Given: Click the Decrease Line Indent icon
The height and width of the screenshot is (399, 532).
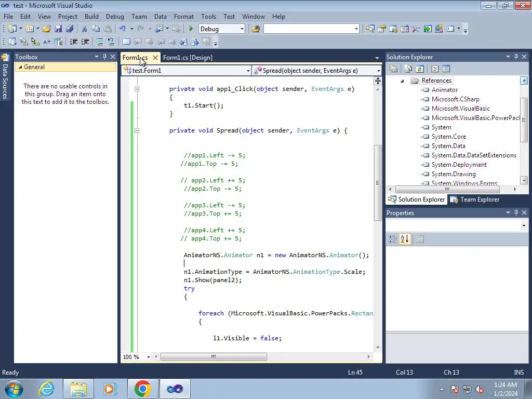Looking at the screenshot, I should (73, 42).
